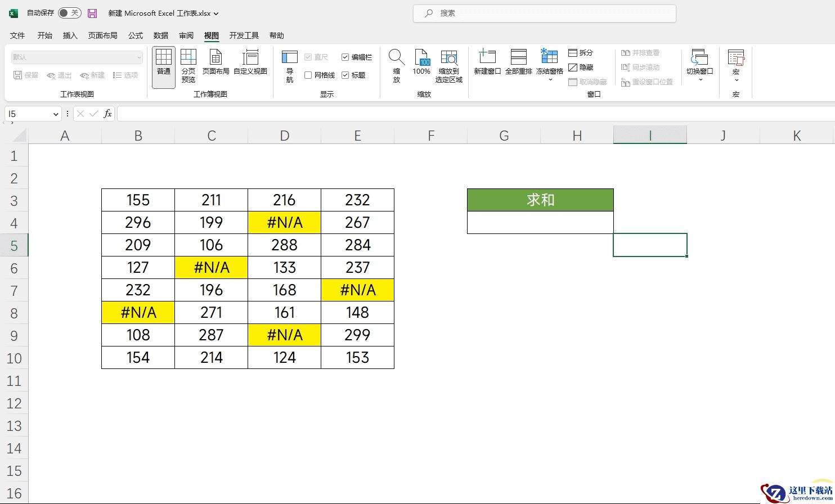This screenshot has height=504, width=835.
Task: Open the Developer (开发工具) tab
Action: 244,35
